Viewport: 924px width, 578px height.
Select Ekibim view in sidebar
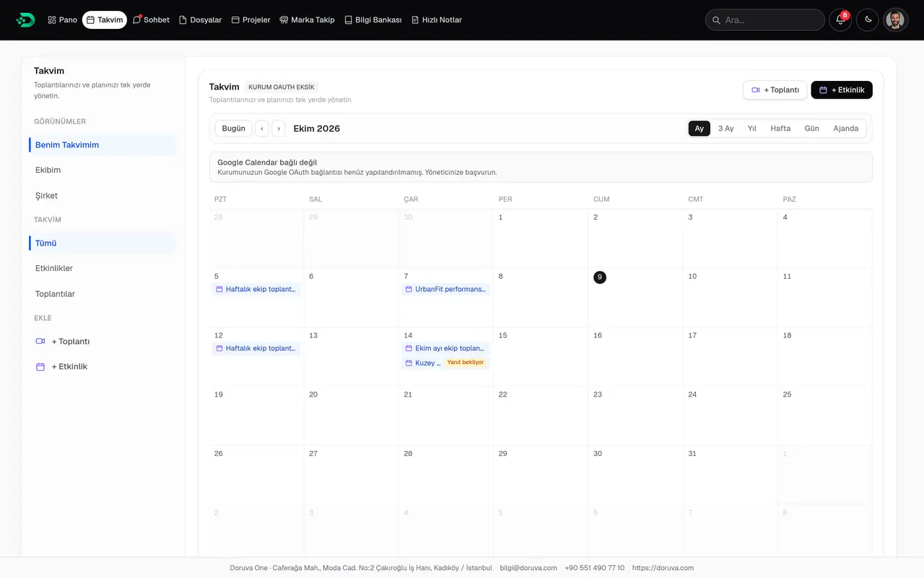click(x=103, y=170)
